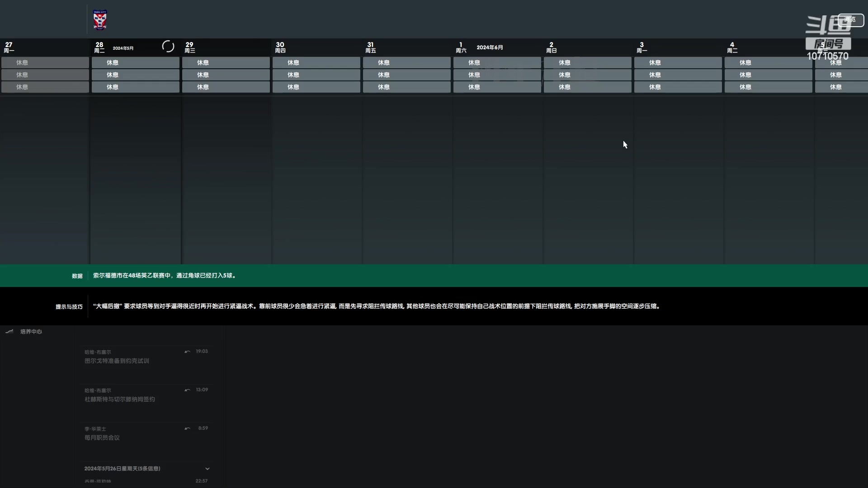This screenshot has width=868, height=488.
Task: Click the 培养中心 development centre icon
Action: coord(9,332)
